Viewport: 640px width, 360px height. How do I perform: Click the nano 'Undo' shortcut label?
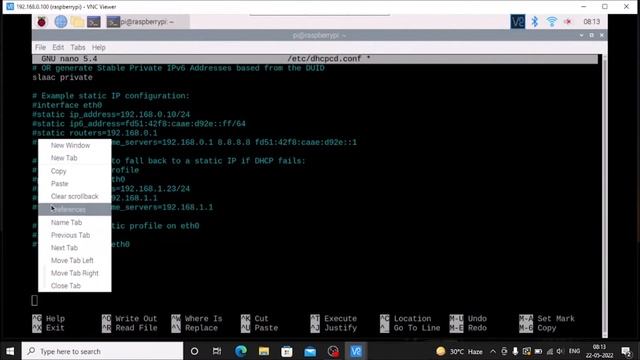477,318
